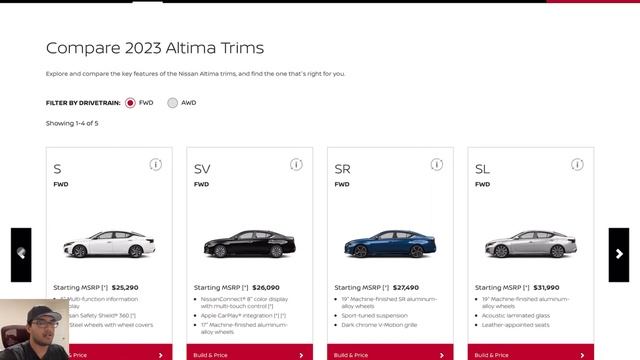This screenshot has height=360, width=640.
Task: Click Build & Price for SV trim
Action: tap(250, 353)
